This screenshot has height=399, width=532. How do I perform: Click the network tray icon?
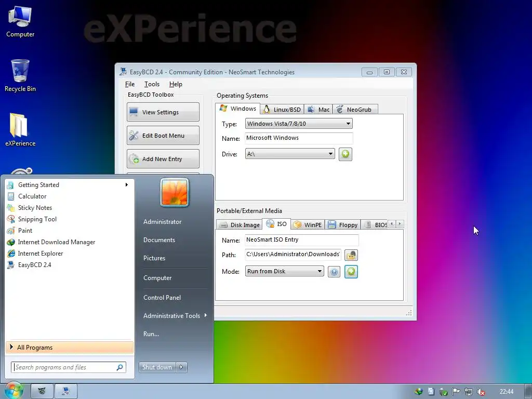click(469, 392)
